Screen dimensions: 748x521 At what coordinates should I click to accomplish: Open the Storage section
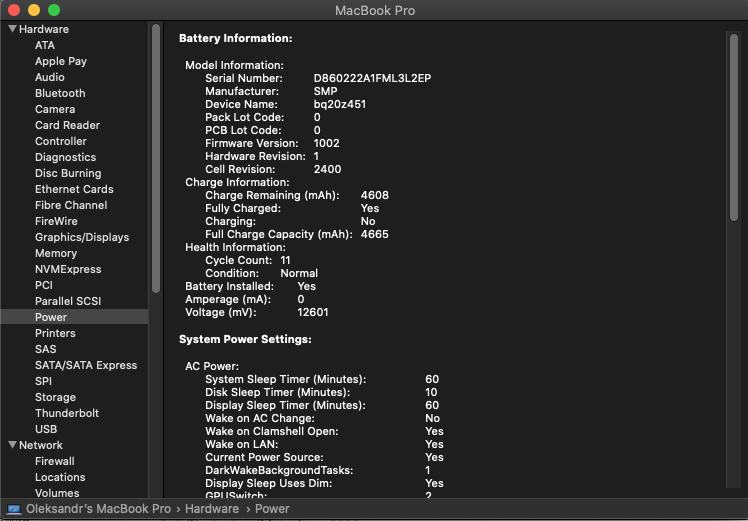[x=55, y=397]
